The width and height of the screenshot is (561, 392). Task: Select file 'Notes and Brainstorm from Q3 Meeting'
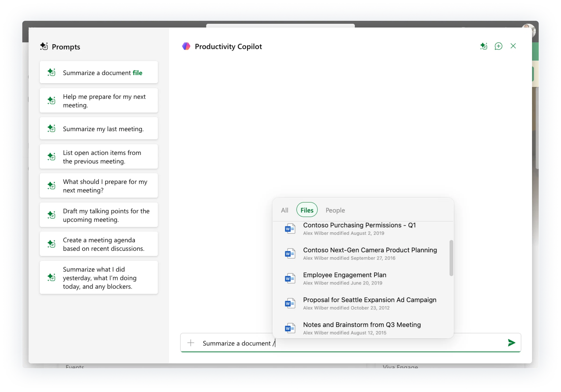[361, 327]
